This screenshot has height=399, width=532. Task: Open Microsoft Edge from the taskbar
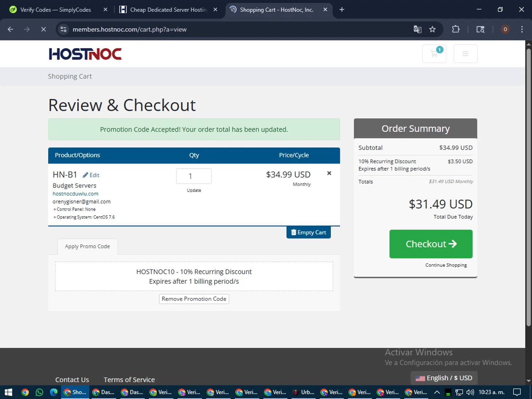click(54, 392)
